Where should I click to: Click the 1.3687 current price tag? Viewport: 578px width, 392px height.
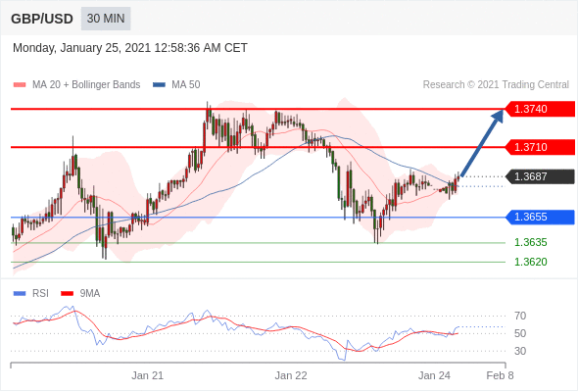point(539,176)
